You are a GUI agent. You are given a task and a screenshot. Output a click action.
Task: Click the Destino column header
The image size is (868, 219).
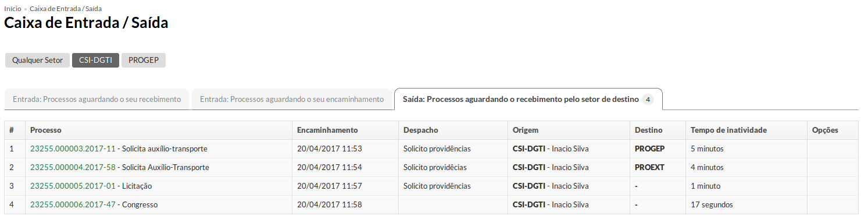pos(648,130)
